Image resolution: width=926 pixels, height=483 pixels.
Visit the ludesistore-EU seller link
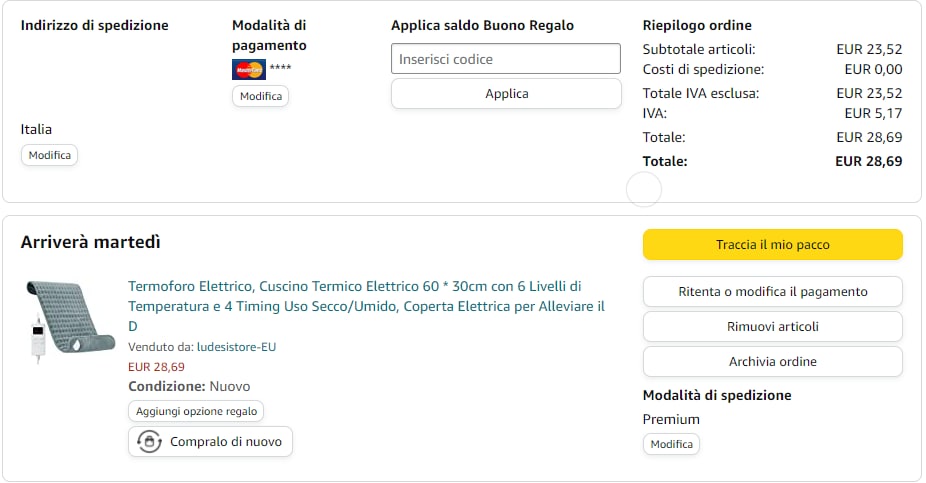[x=237, y=347]
